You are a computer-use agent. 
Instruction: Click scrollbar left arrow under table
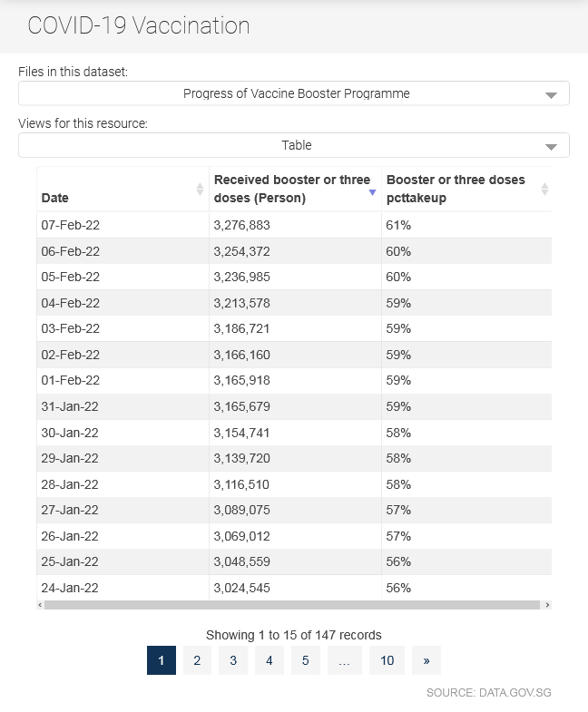(x=41, y=605)
